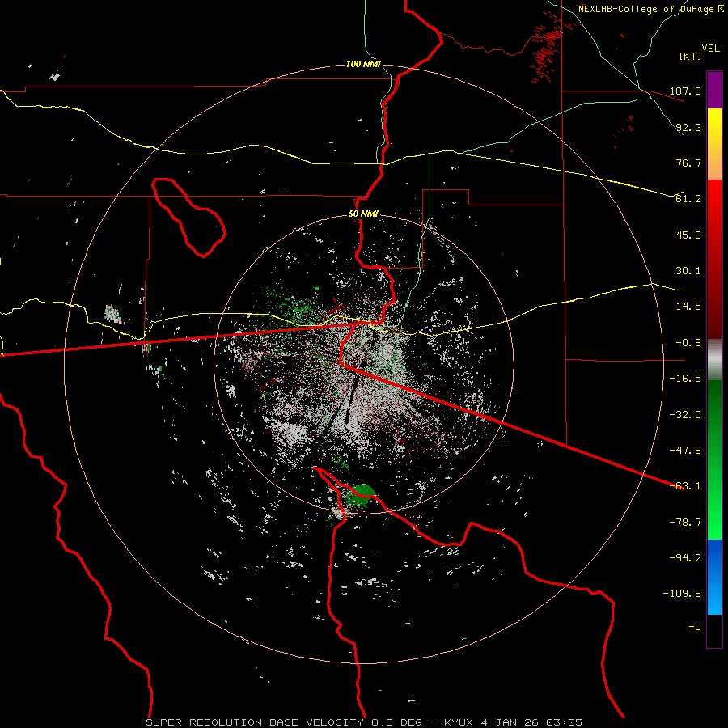This screenshot has height=728, width=728.
Task: Select the -32.0 scale value
Action: (x=685, y=415)
